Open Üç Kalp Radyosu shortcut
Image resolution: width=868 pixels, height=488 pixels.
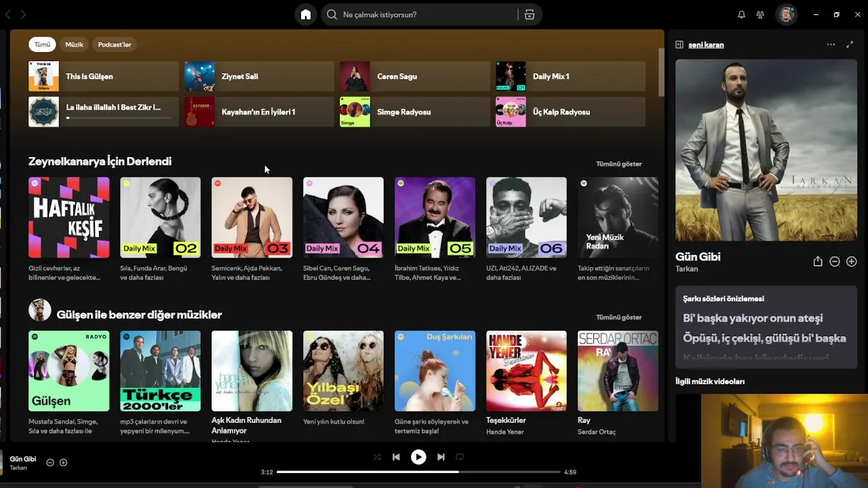click(570, 112)
